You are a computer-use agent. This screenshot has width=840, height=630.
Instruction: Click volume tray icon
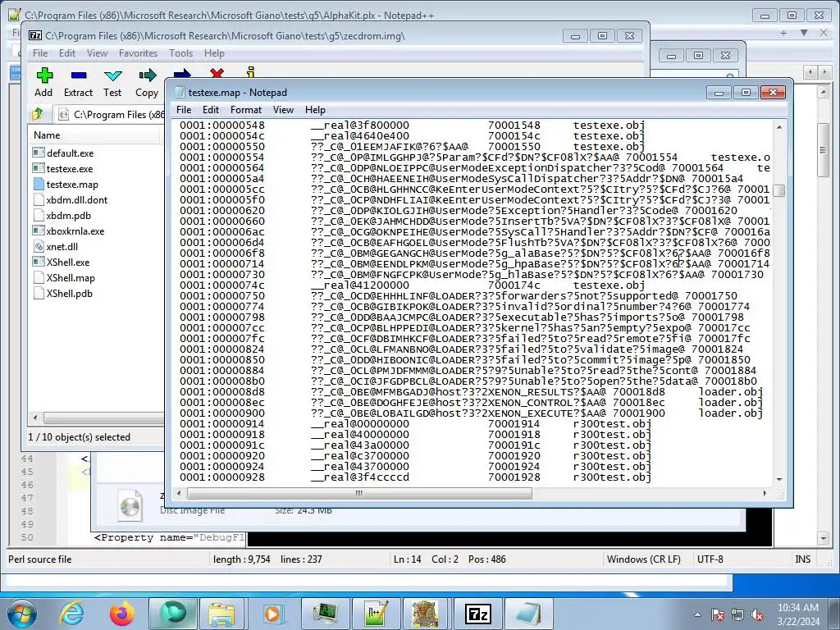point(757,614)
